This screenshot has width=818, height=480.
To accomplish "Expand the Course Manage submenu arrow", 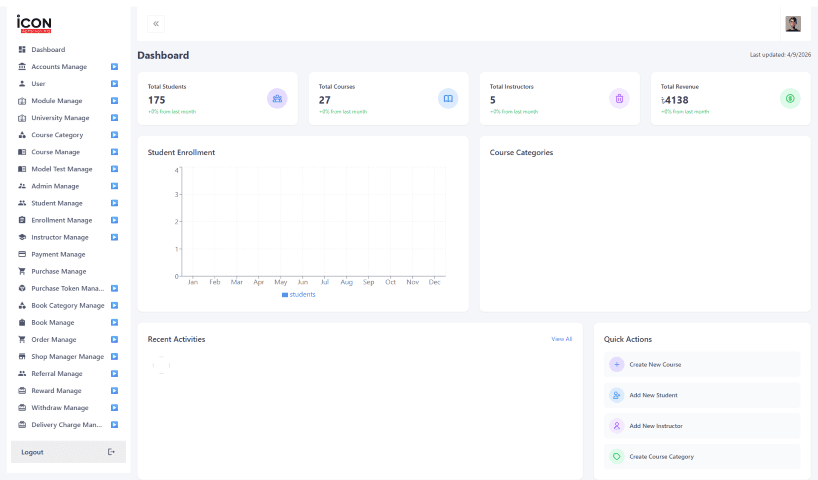I will (114, 152).
